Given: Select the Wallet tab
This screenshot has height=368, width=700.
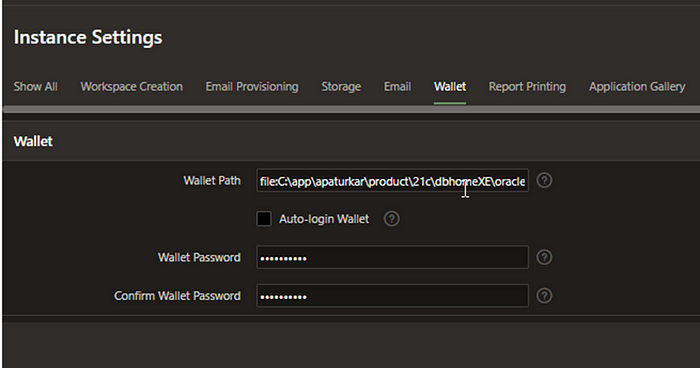Looking at the screenshot, I should 450,87.
